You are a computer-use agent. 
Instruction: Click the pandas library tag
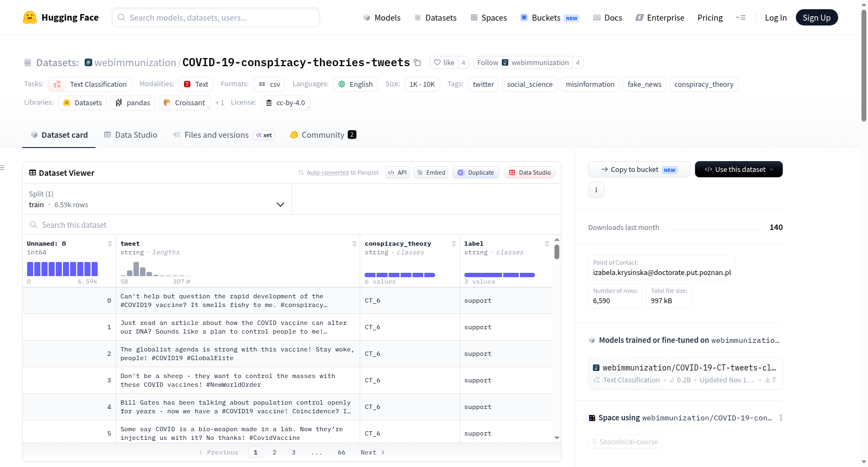(133, 103)
